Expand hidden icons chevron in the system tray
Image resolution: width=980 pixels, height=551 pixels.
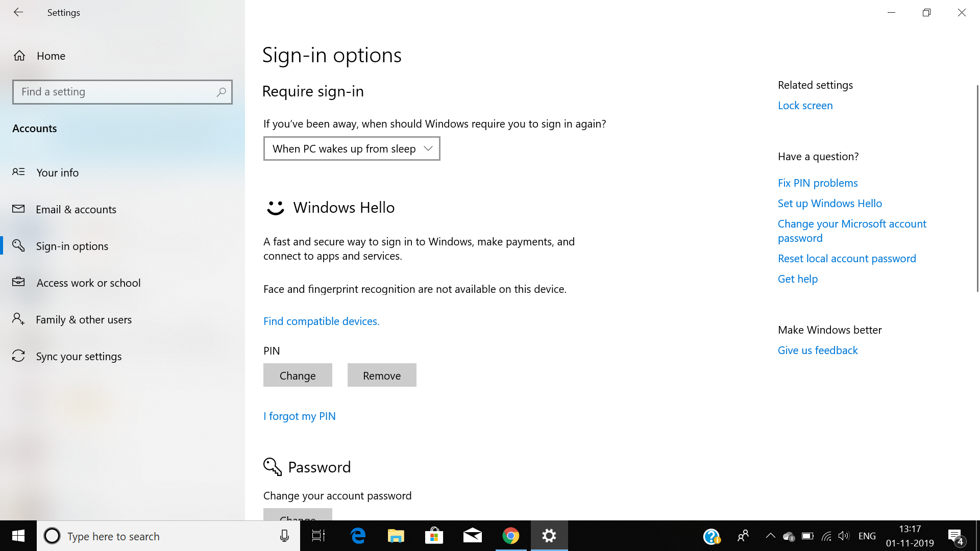click(770, 536)
